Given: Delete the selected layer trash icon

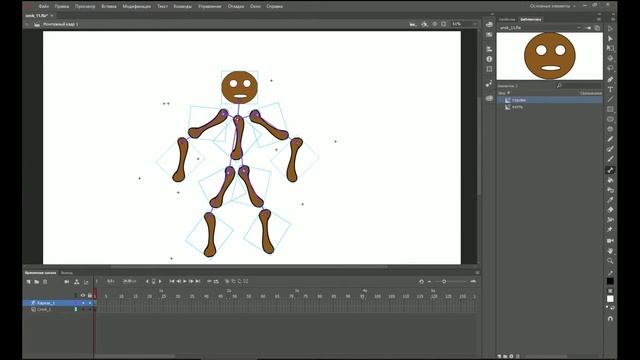Looking at the screenshot, I should tap(45, 282).
